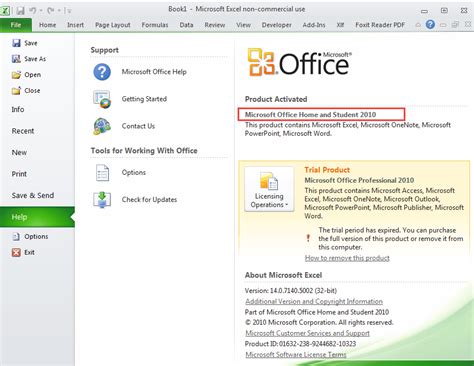Open the Foxit Reader PDF tab
Viewport: 474px width, 366px height.
[380, 25]
